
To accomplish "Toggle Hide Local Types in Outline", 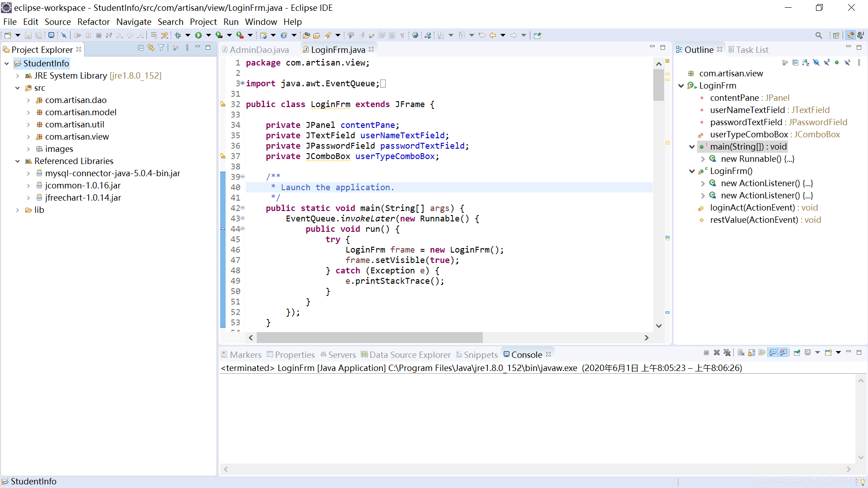I will [x=848, y=62].
